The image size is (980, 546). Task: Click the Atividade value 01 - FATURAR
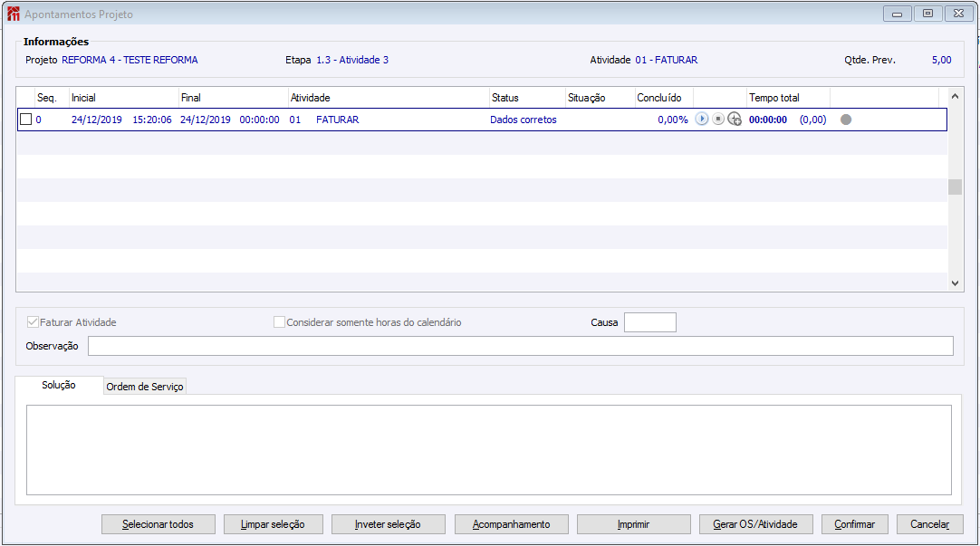tap(667, 60)
